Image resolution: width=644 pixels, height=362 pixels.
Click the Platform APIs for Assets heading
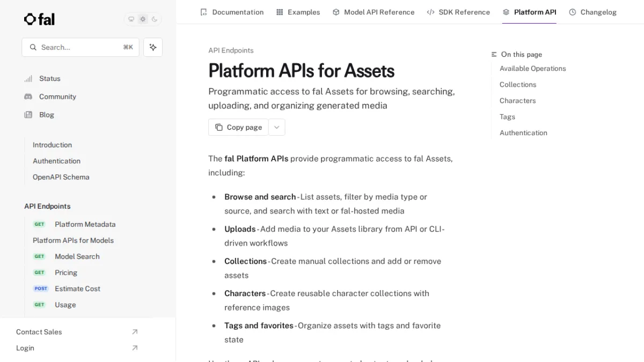coord(301,71)
